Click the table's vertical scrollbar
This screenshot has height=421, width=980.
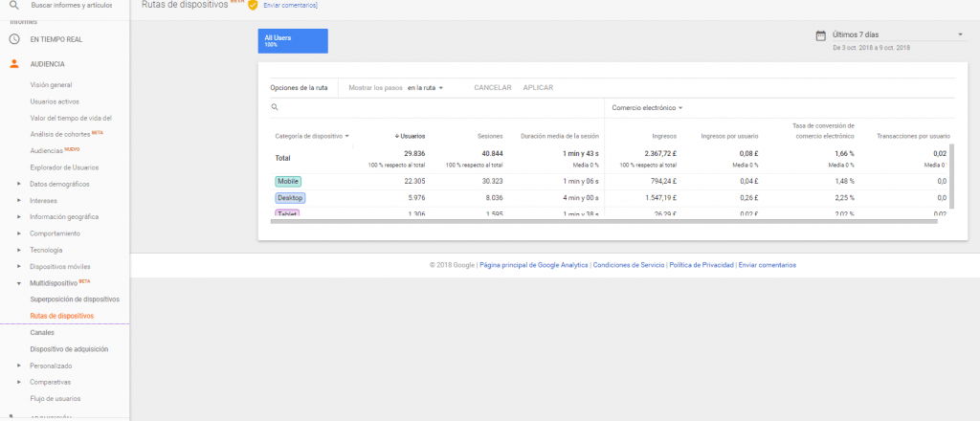pyautogui.click(x=952, y=176)
